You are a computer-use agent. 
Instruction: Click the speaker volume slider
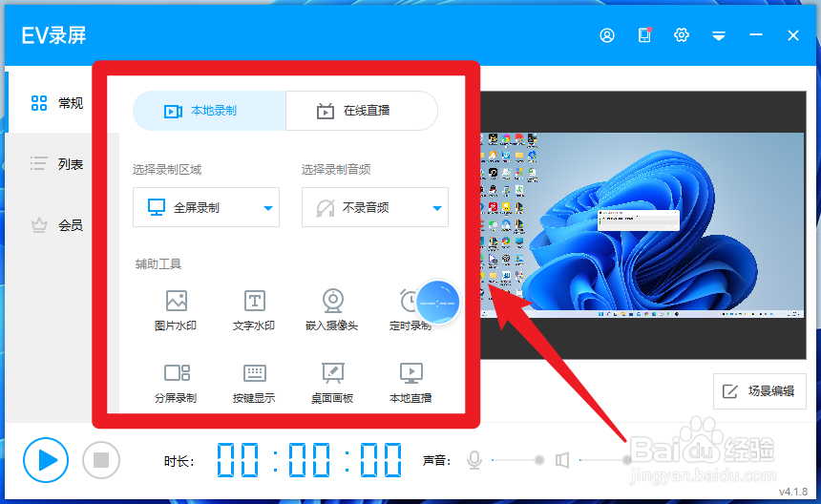coord(605,460)
